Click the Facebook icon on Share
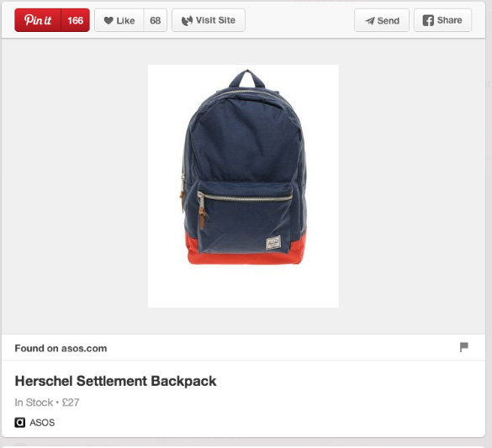 [x=428, y=20]
